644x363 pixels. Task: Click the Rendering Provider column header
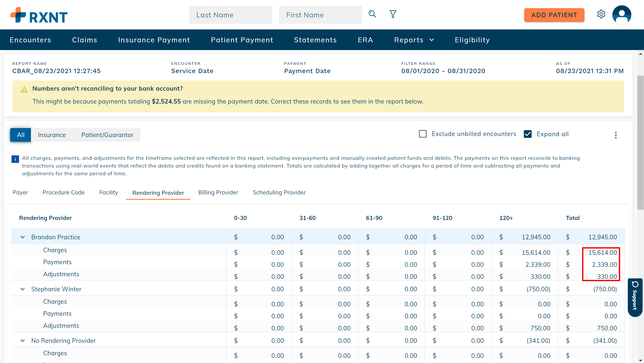pos(45,218)
